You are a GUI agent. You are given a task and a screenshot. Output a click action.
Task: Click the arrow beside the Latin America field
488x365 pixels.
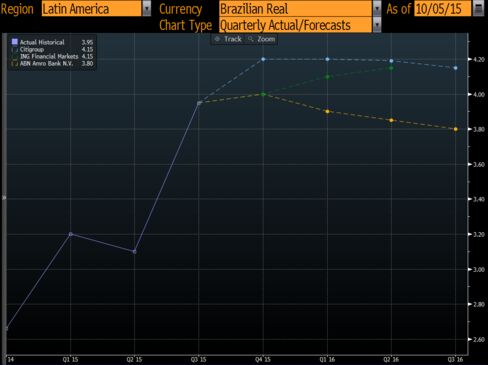[x=147, y=9]
